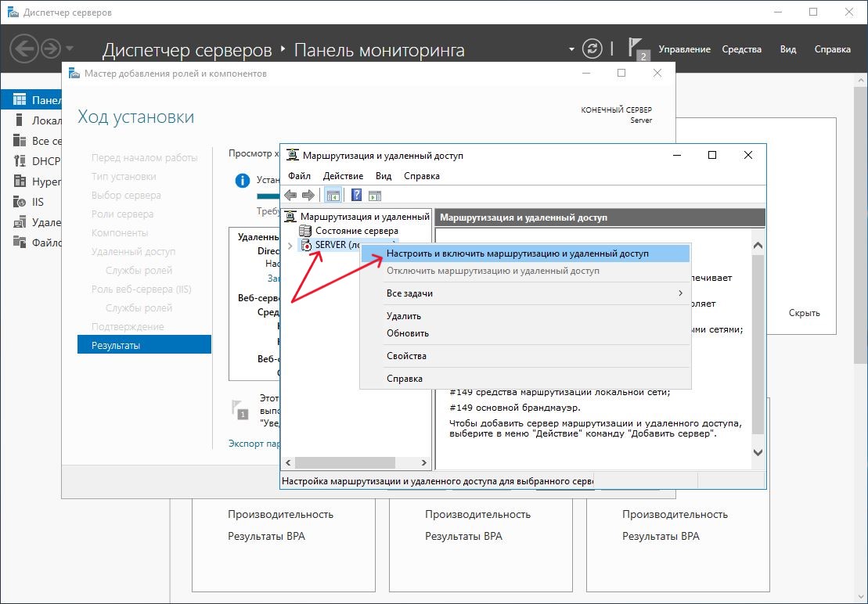Open the Действие menu in the routing console

(342, 176)
